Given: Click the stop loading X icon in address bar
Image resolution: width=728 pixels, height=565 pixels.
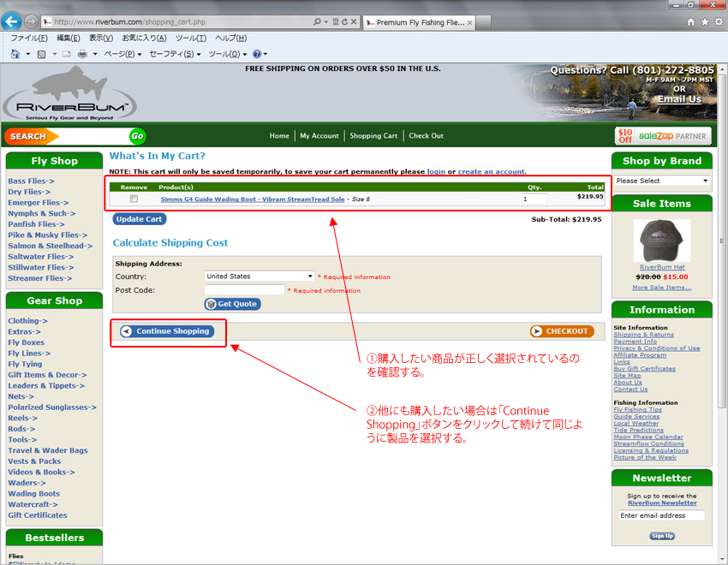Looking at the screenshot, I should tap(354, 21).
